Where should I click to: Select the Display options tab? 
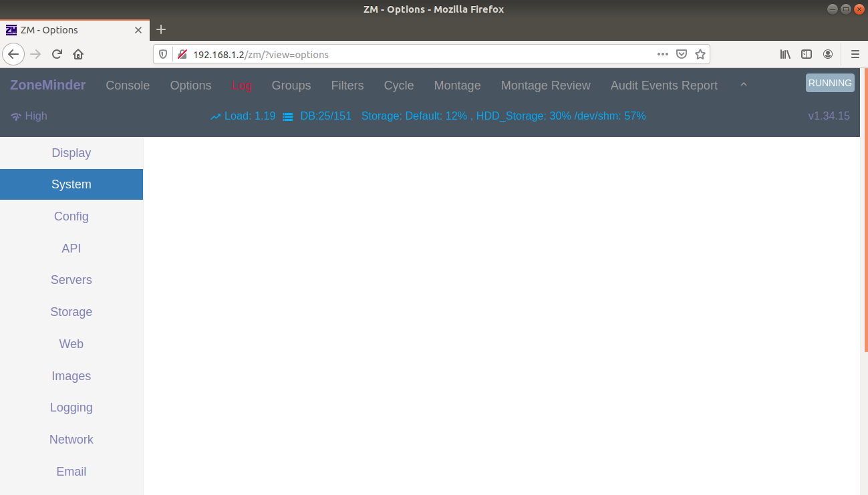tap(71, 153)
